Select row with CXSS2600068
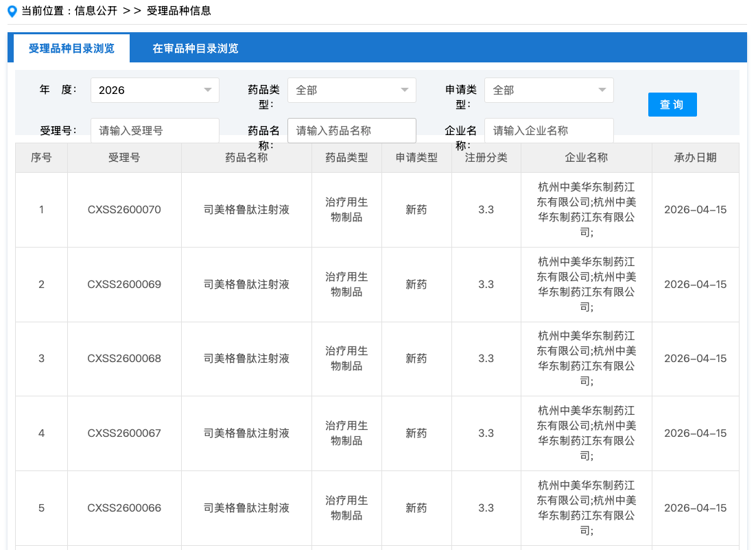Screen dimensions: 756x550 point(124,359)
